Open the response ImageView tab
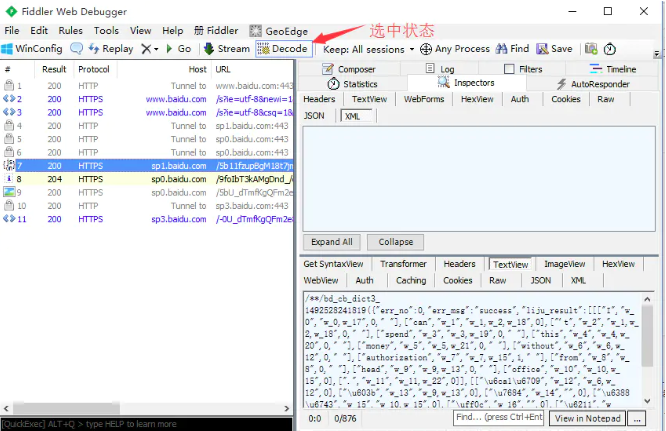 click(x=564, y=264)
